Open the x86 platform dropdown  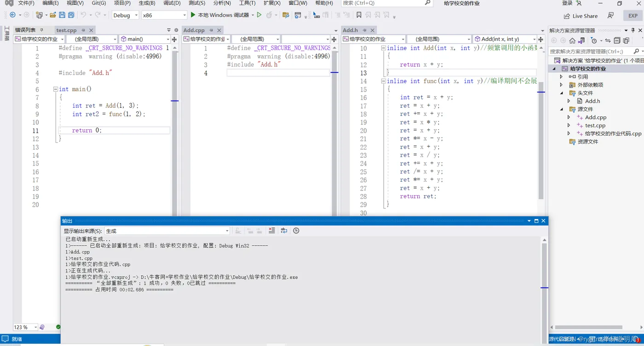tap(164, 15)
